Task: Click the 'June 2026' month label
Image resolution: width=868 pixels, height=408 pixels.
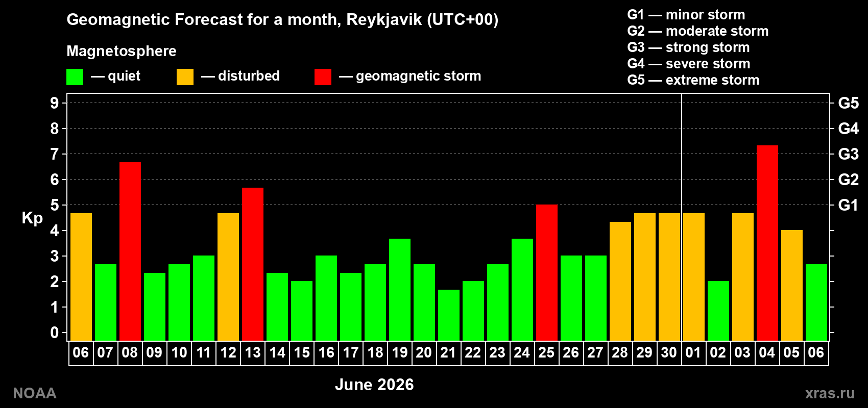Action: pos(374,385)
